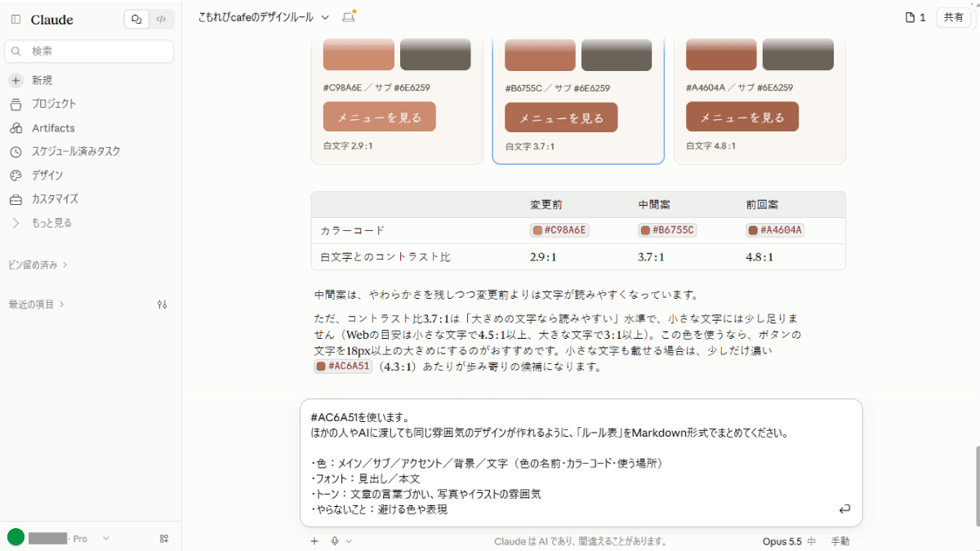Click the 2.9:1 contrast value in the table
Viewport: 980px width, 551px height.
543,256
